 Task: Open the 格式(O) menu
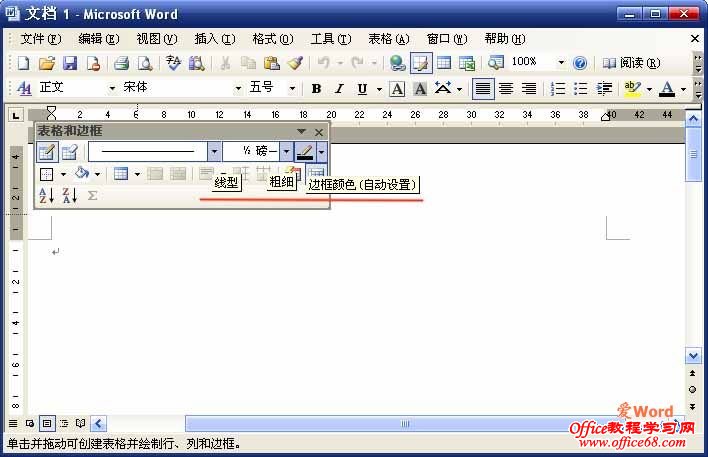[273, 39]
